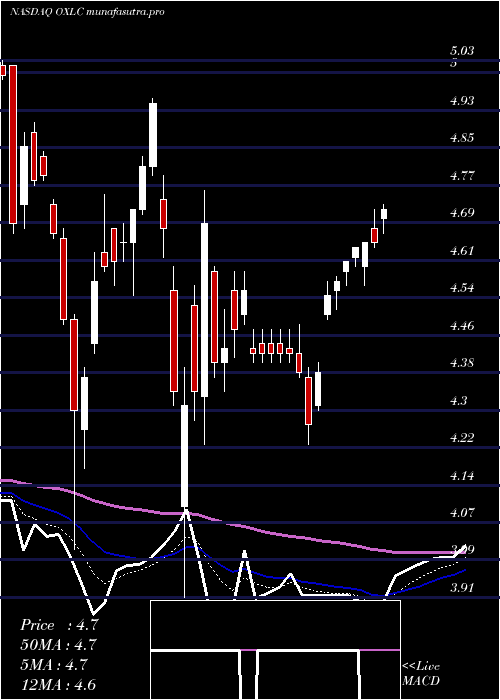Click the 50MA : 4.7 readout

coord(58,645)
